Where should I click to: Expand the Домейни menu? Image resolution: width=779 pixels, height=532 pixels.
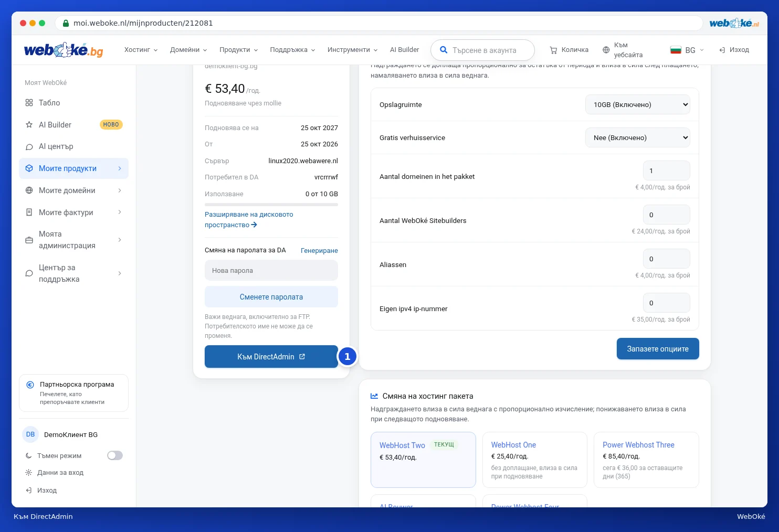point(188,50)
